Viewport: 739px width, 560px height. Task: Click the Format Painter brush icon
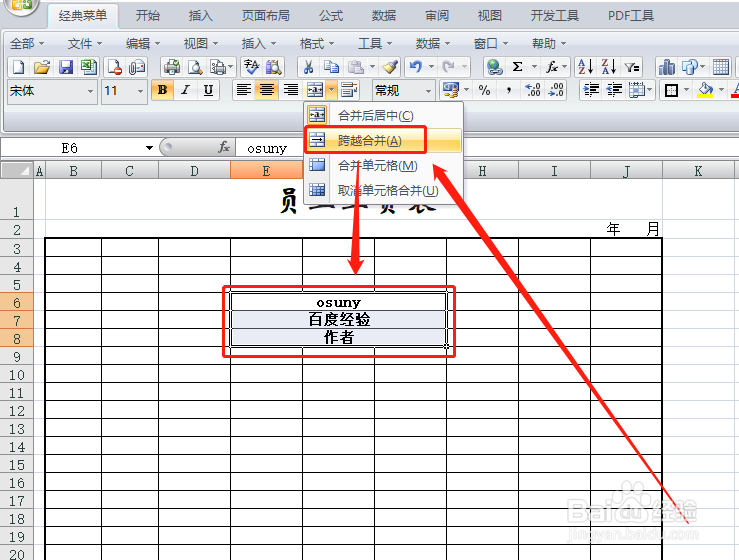pos(390,67)
